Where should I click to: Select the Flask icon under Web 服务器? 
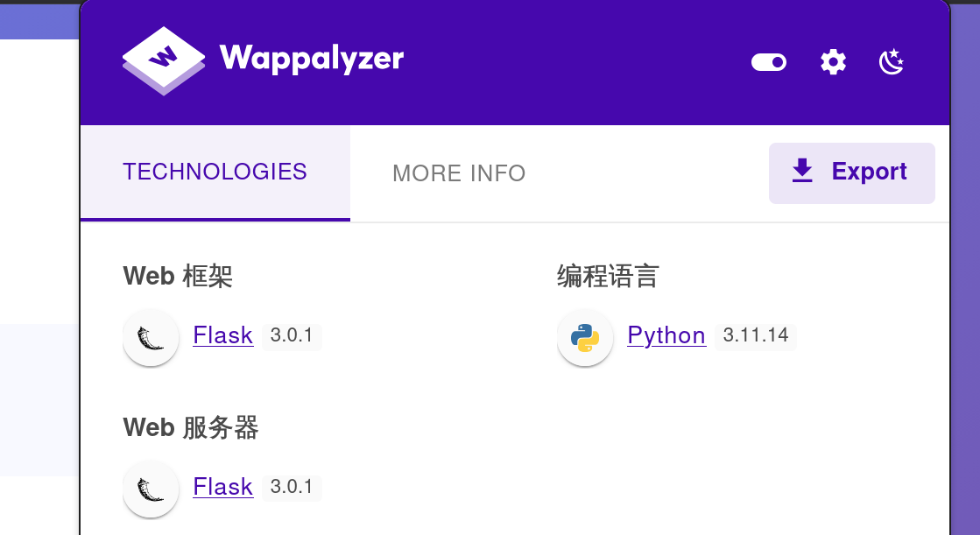(151, 489)
